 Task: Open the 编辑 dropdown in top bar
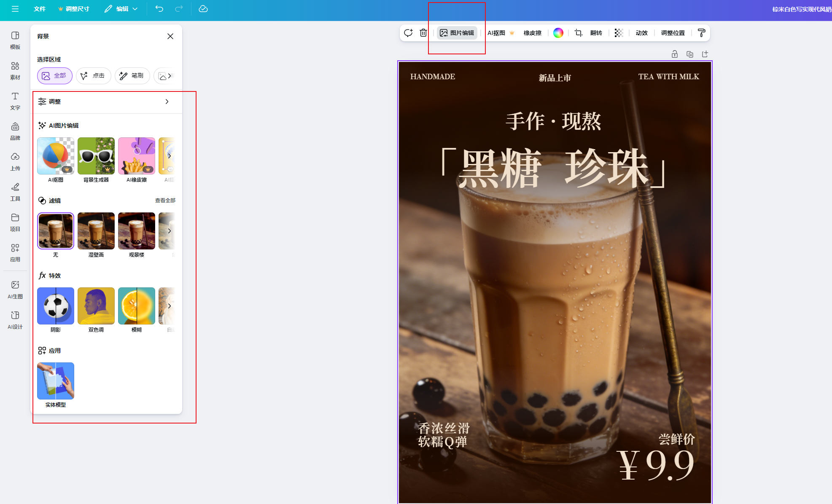coord(121,9)
